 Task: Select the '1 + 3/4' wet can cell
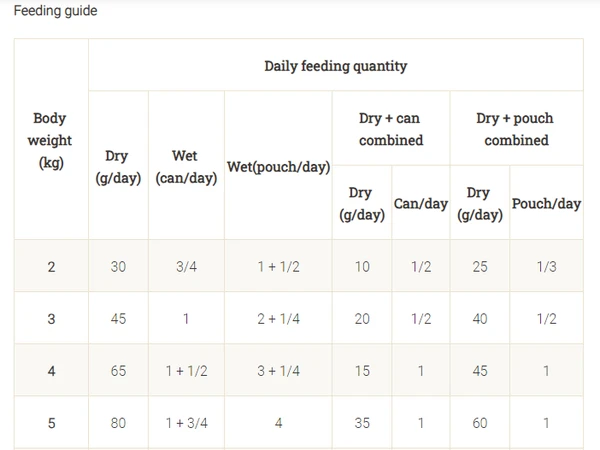[x=186, y=423]
